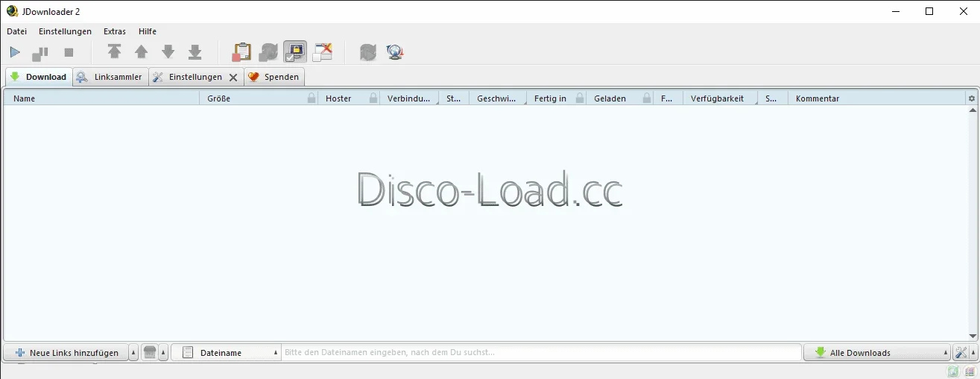Click the green status bar icon
This screenshot has height=379, width=980.
click(953, 372)
